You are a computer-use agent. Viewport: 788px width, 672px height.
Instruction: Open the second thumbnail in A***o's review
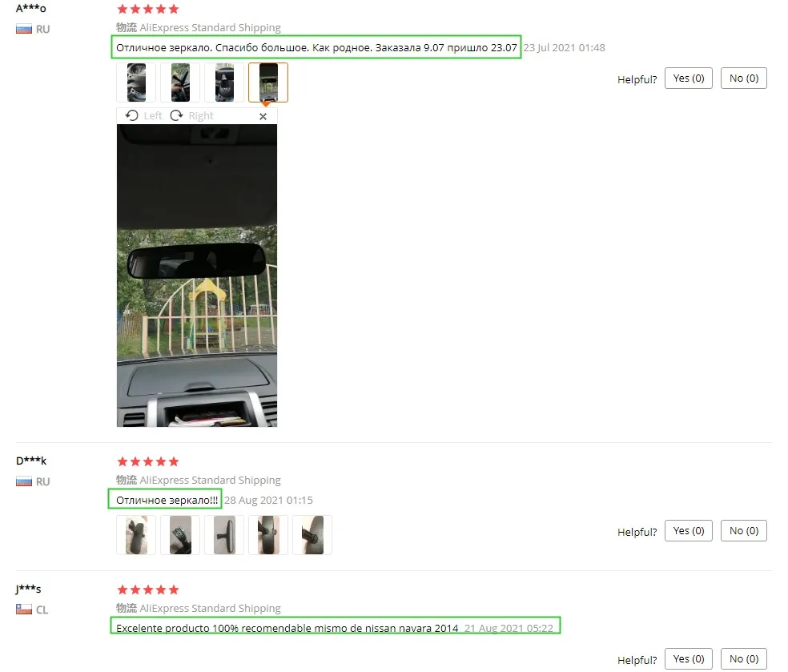pyautogui.click(x=180, y=82)
